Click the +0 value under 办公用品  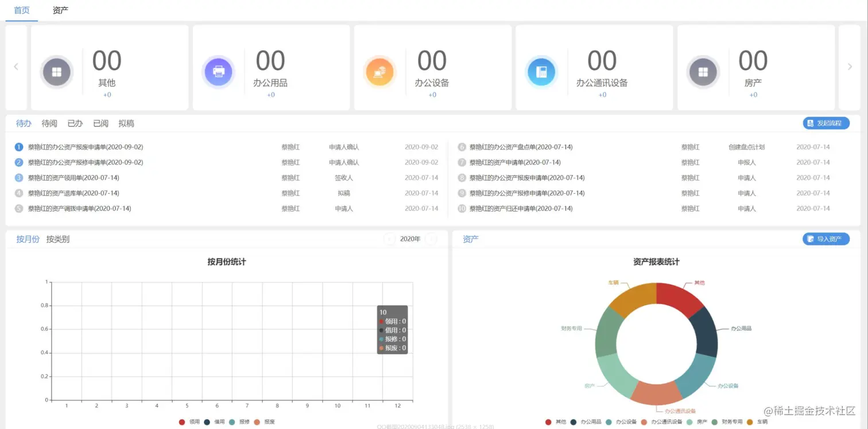pos(271,95)
